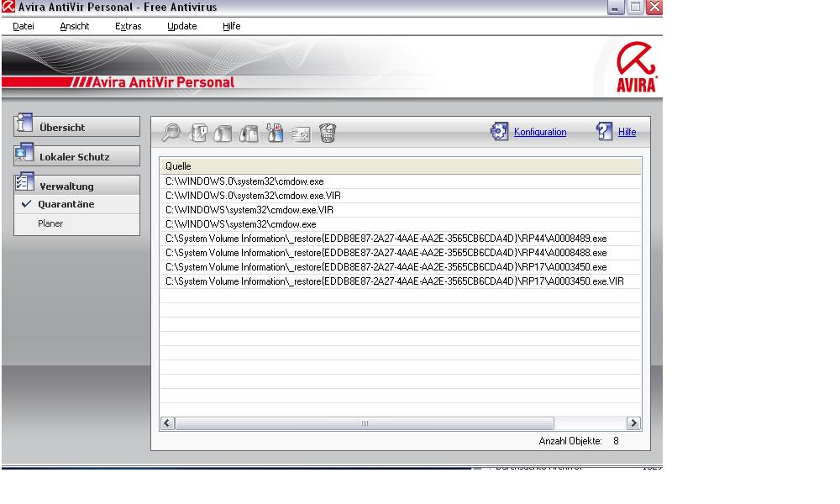Click the Übersicht info icon
840x504 pixels.
pyautogui.click(x=24, y=123)
